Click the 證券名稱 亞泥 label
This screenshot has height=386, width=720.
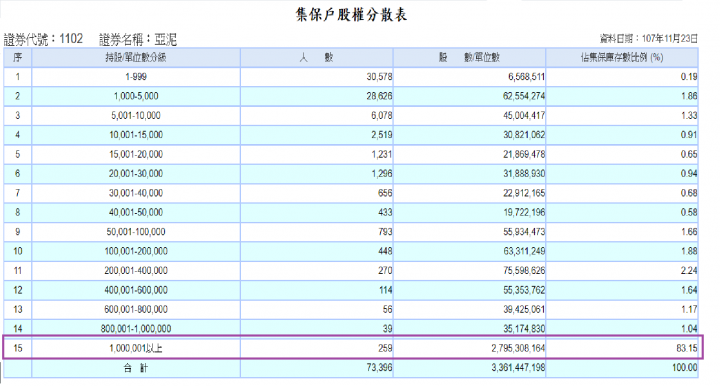point(138,39)
